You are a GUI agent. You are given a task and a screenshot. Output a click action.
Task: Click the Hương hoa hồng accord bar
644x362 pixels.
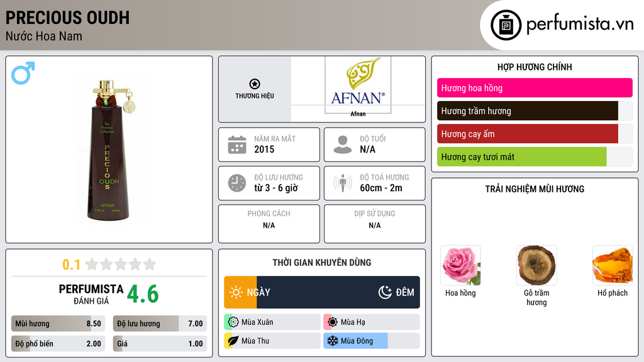point(535,88)
